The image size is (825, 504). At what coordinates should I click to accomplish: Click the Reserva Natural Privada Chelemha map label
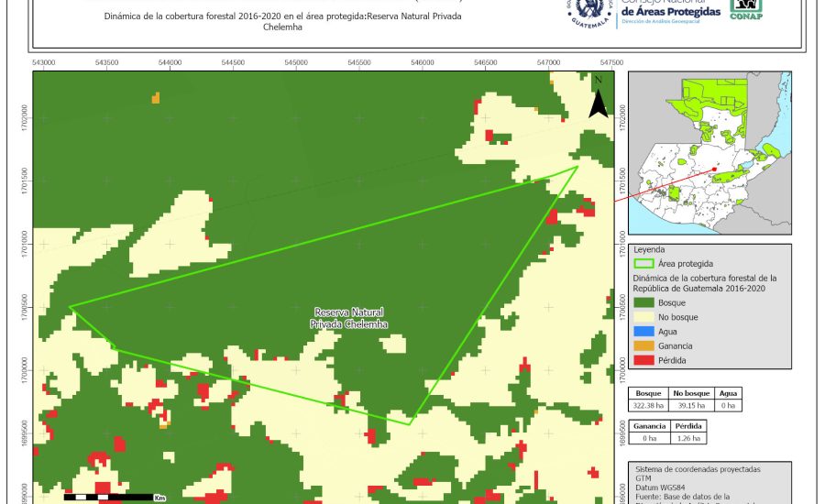349,318
